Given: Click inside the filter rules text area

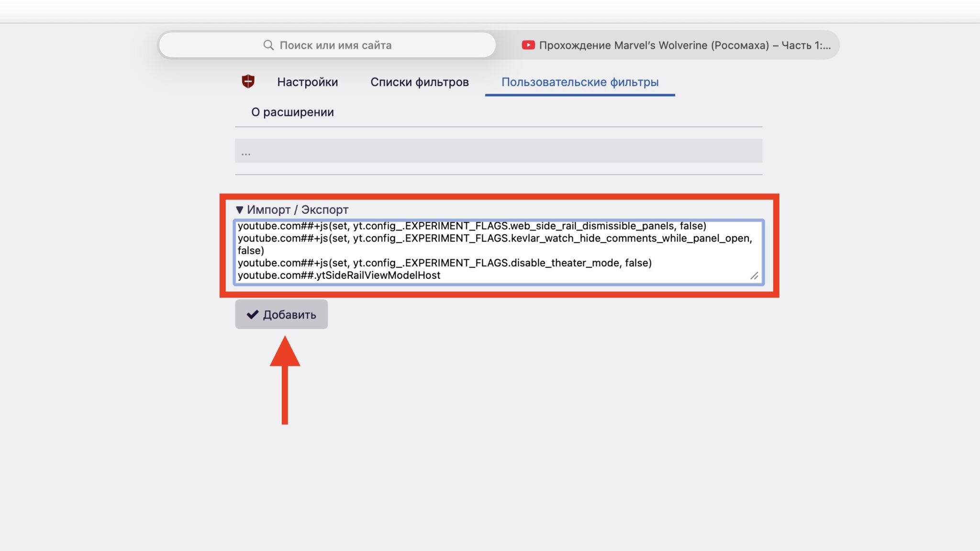Looking at the screenshot, I should tap(498, 253).
